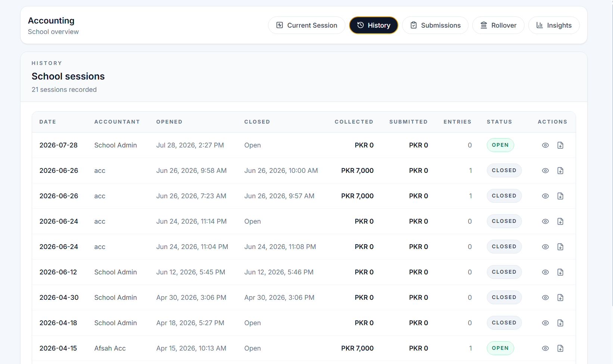View the Afsah Acc session details
The image size is (613, 364).
[545, 348]
